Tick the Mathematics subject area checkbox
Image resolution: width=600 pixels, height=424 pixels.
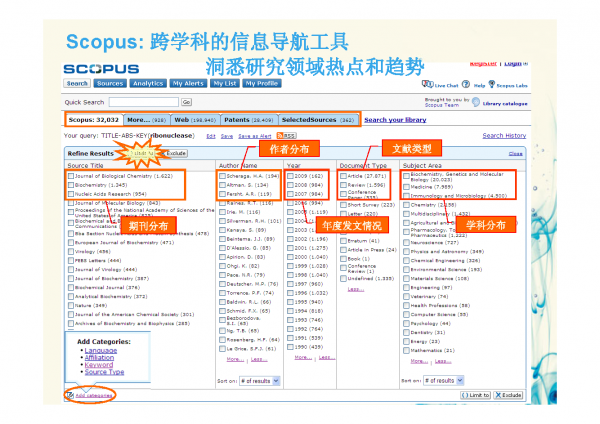point(406,351)
